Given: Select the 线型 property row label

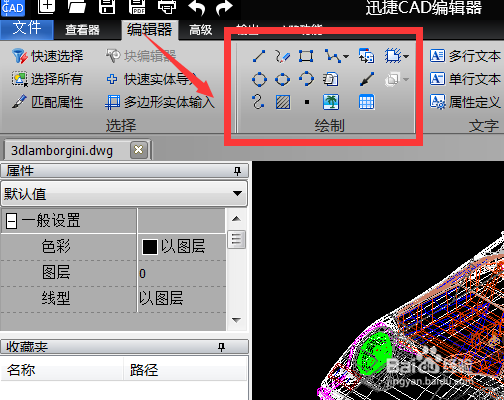Looking at the screenshot, I should pos(56,298).
